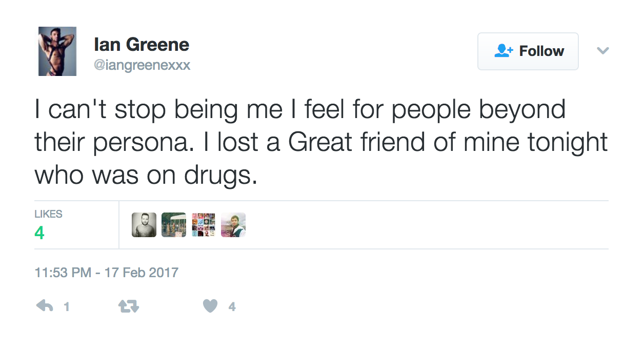This screenshot has height=347, width=644.
Task: Like the tweet with heart icon
Action: pyautogui.click(x=210, y=306)
